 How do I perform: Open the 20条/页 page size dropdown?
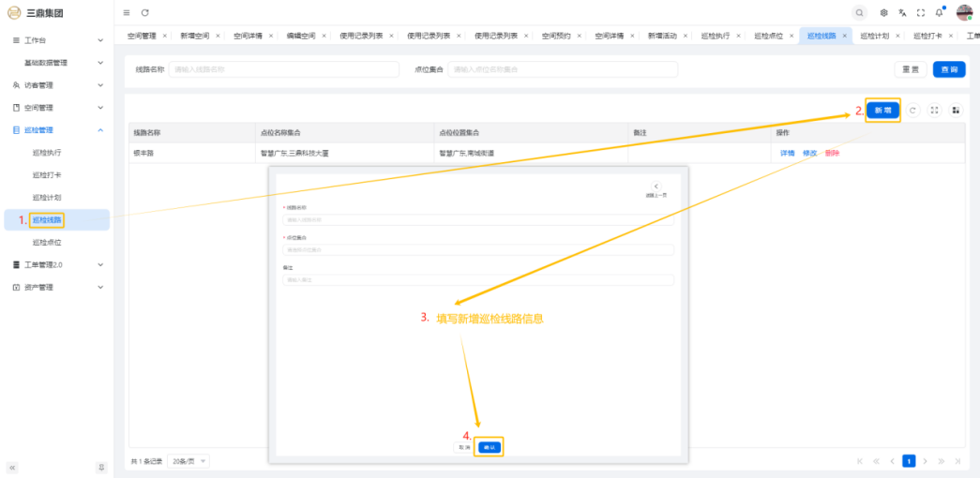pyautogui.click(x=189, y=461)
